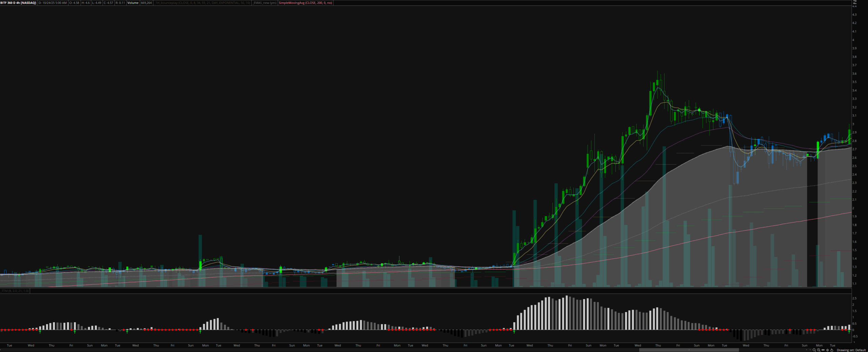Click the last green candle at chart's right edge
The height and width of the screenshot is (352, 868).
click(849, 137)
